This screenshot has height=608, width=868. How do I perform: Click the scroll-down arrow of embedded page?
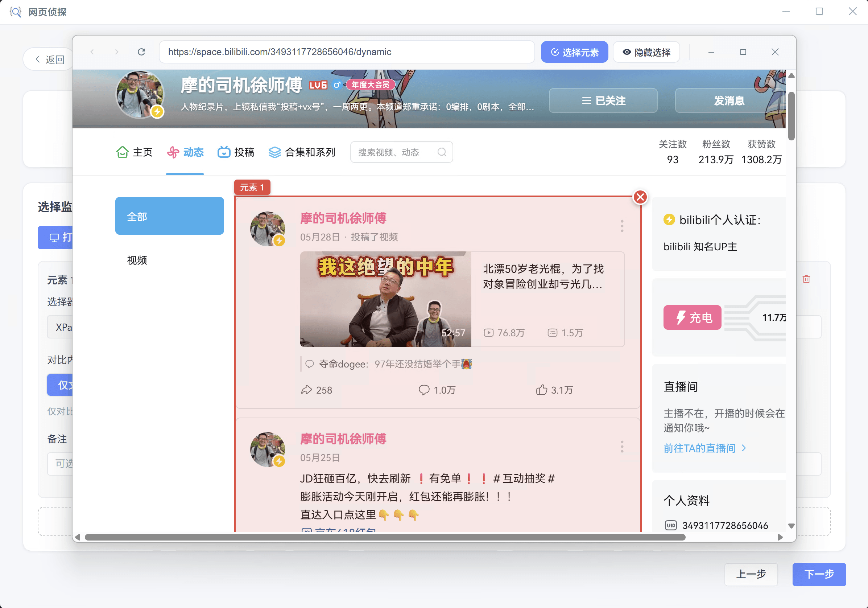(x=791, y=526)
